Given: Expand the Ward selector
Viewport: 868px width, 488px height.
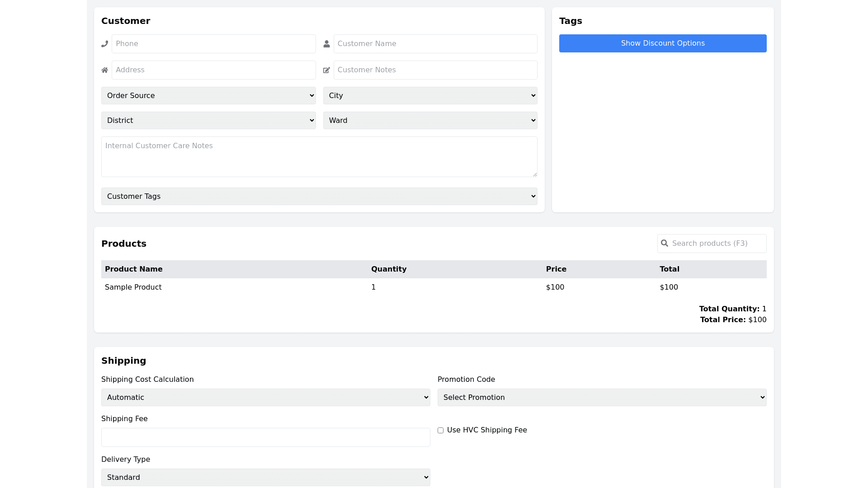Looking at the screenshot, I should 430,120.
